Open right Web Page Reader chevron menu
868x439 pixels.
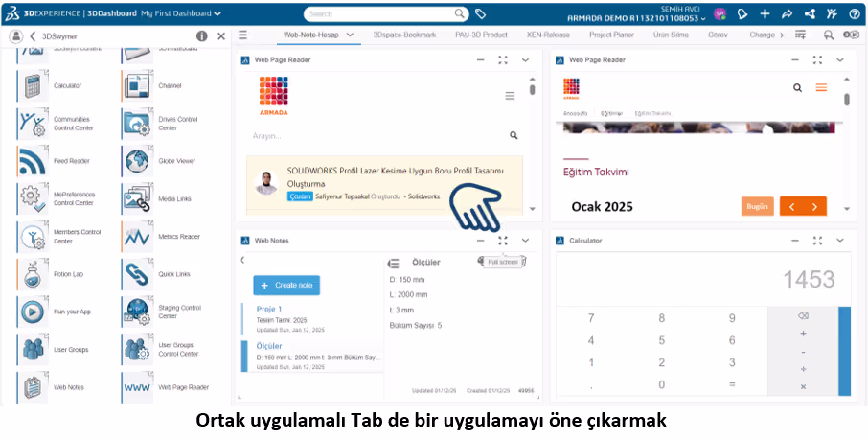(840, 59)
